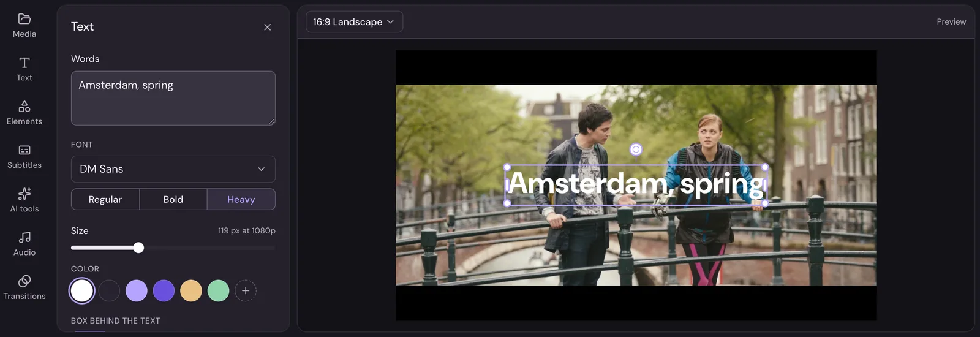Click bottom-right resize handle of text box
The width and height of the screenshot is (980, 337).
[x=766, y=203]
